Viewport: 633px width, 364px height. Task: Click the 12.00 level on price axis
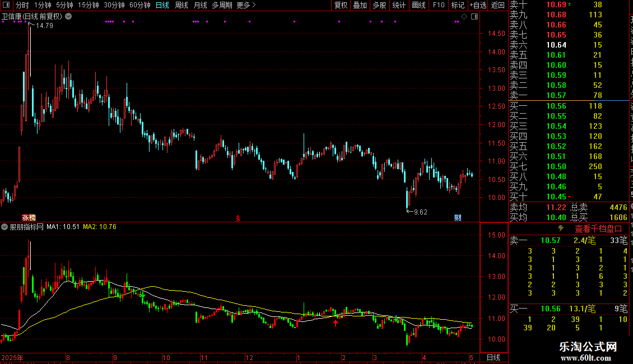point(496,125)
